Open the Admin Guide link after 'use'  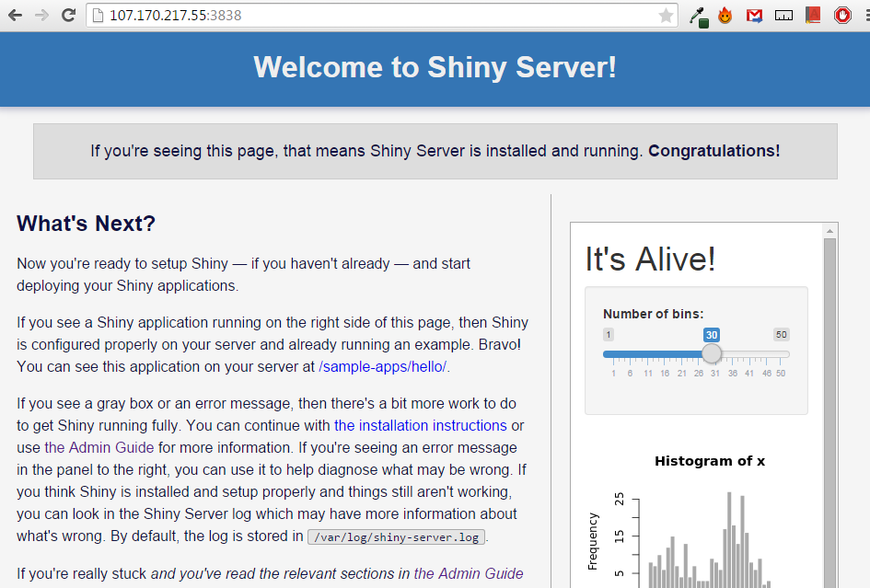(x=99, y=447)
